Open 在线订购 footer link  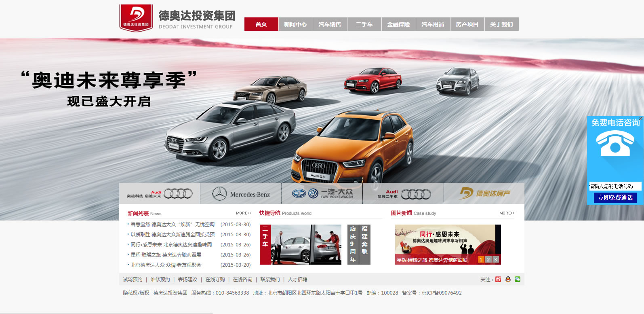click(x=215, y=280)
